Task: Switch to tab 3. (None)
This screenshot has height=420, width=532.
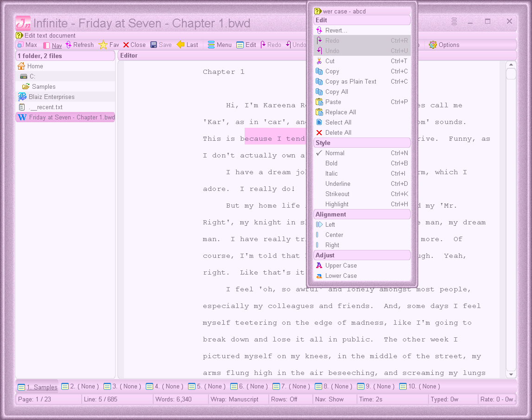Action: (122, 387)
